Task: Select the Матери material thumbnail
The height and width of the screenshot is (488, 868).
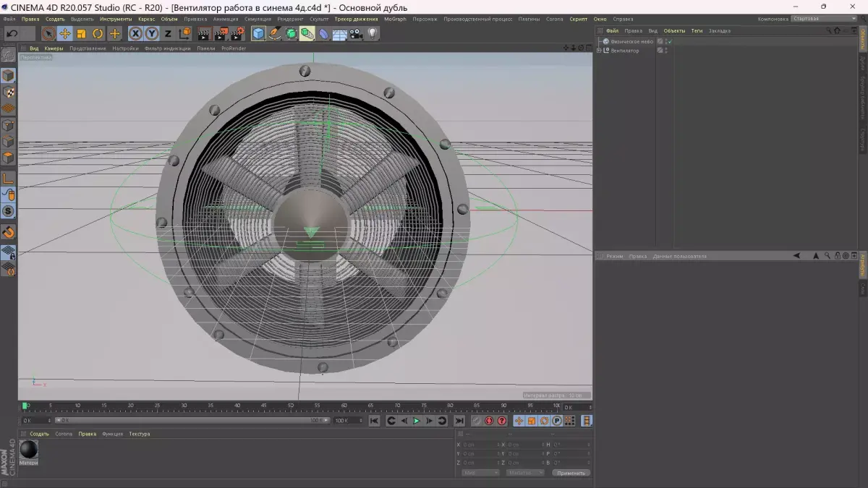Action: (x=29, y=450)
